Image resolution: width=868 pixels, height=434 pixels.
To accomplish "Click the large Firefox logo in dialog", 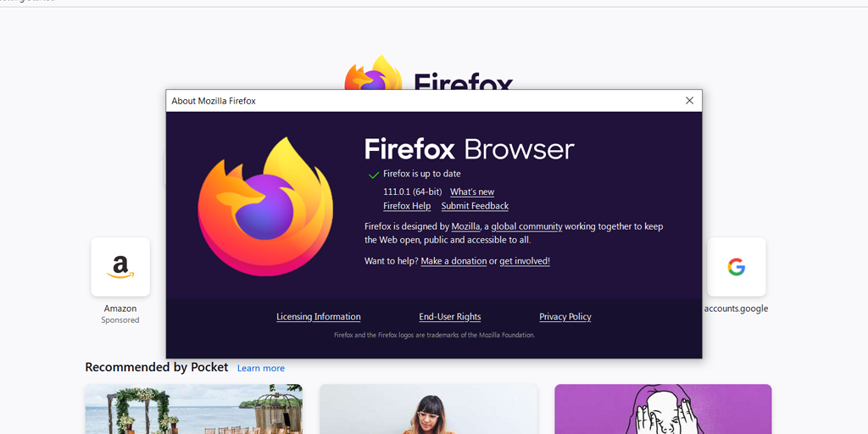I will click(x=265, y=206).
